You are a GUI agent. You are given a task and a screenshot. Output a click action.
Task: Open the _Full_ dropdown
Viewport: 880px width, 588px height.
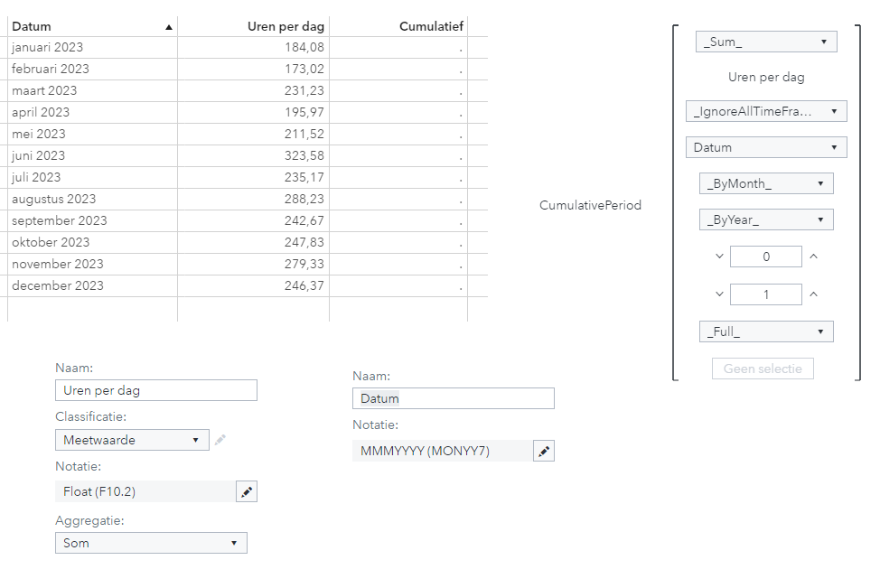(766, 331)
